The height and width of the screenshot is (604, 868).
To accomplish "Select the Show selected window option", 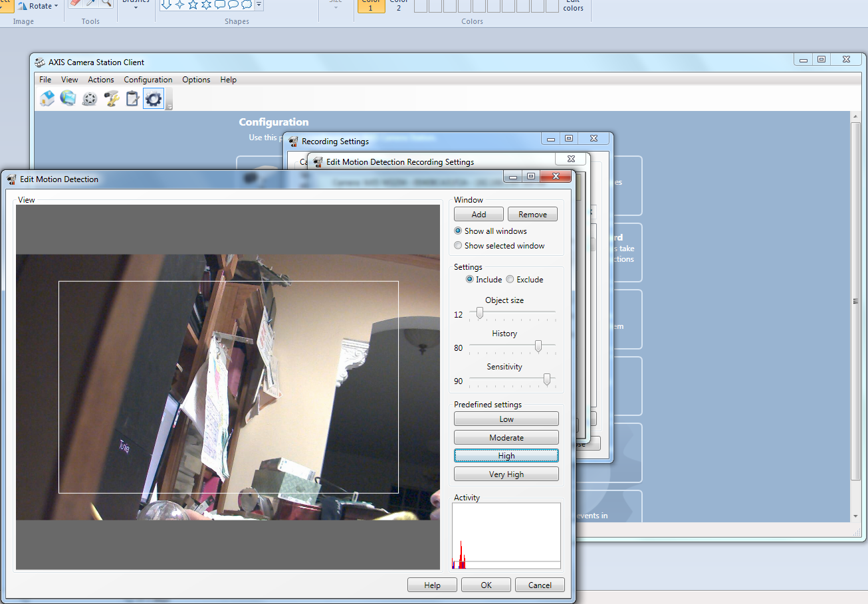I will click(x=499, y=246).
